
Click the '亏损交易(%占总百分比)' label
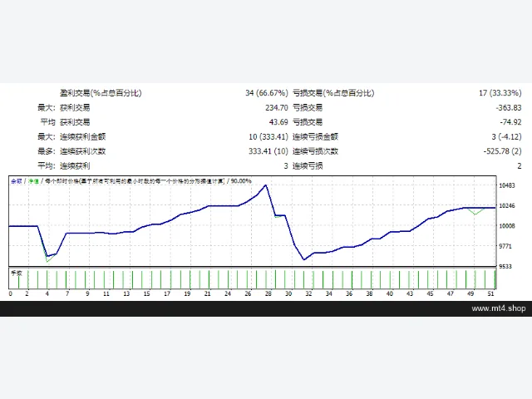pos(333,93)
